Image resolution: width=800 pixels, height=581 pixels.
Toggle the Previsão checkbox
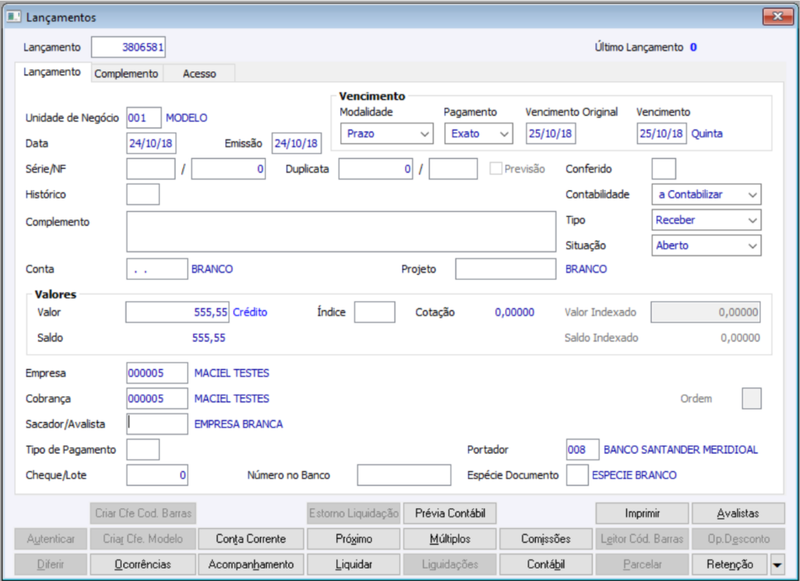coord(495,169)
